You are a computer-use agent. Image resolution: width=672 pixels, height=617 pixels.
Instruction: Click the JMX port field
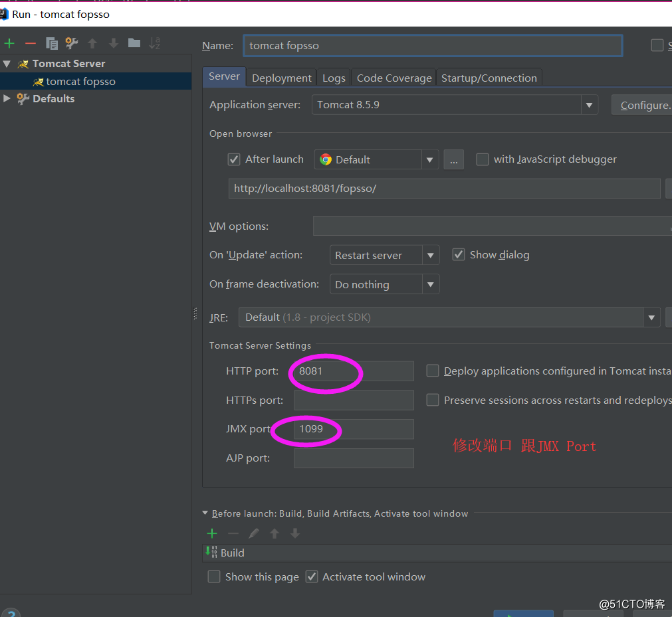point(354,429)
